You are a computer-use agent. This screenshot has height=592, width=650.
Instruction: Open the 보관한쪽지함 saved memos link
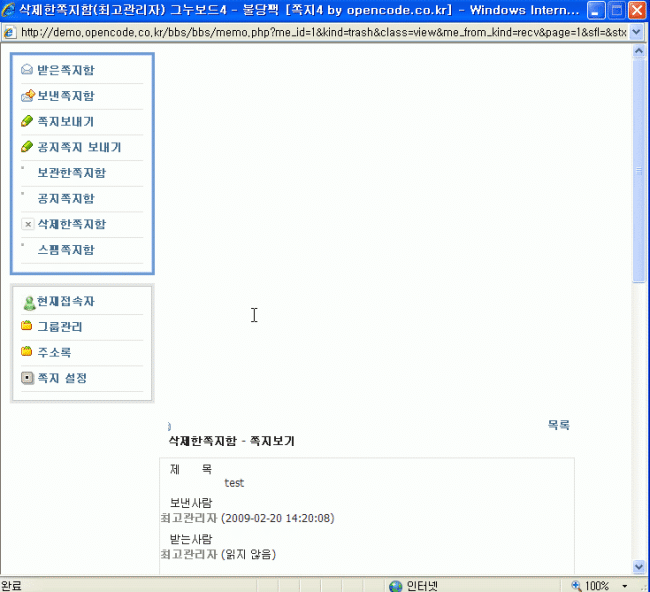pos(72,173)
